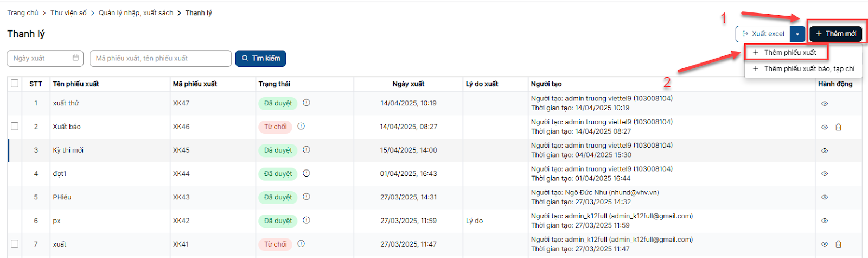Click info icon beside Từ chối XK46
The image size is (868, 258).
tap(301, 126)
